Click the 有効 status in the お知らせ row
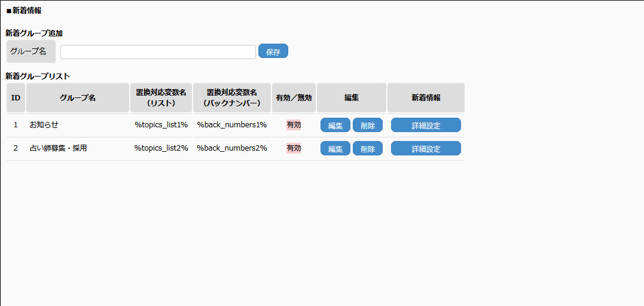Viewport: 644px width, 306px height. pyautogui.click(x=294, y=125)
